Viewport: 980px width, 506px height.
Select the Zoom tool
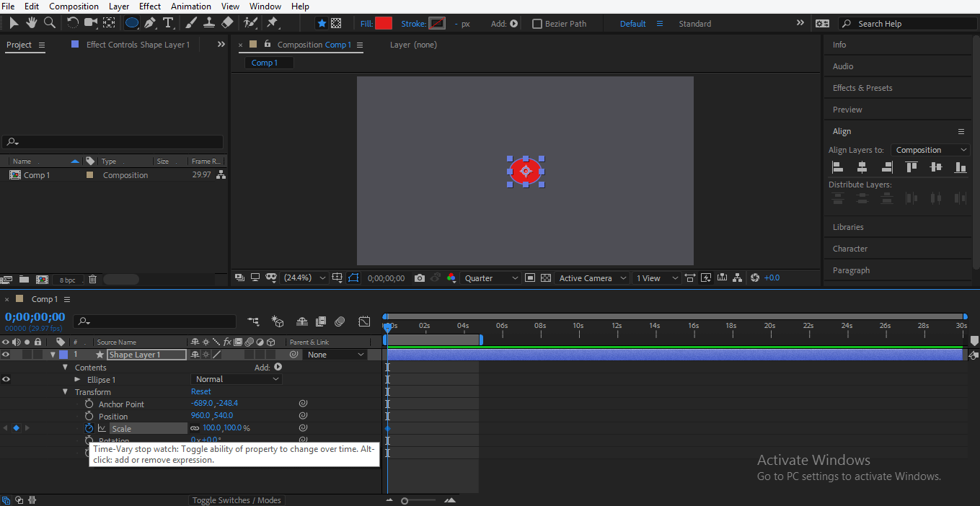click(50, 23)
